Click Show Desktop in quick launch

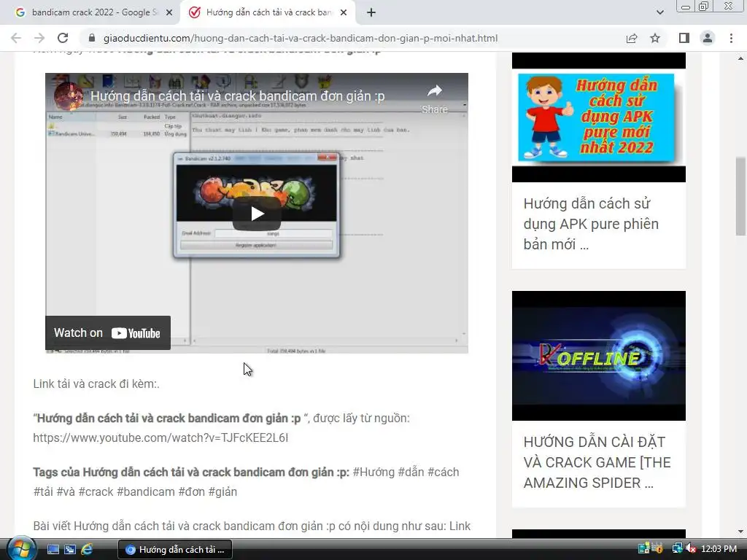pyautogui.click(x=53, y=550)
